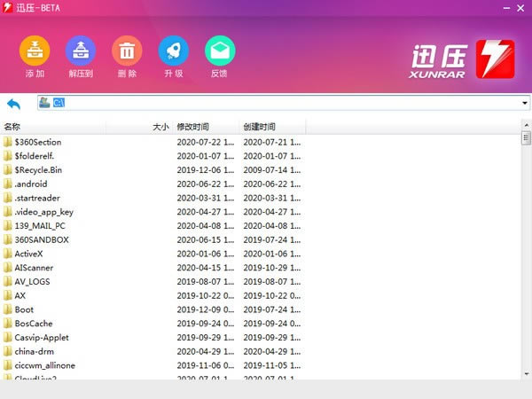Select the .video_app_key folder icon

7,212
